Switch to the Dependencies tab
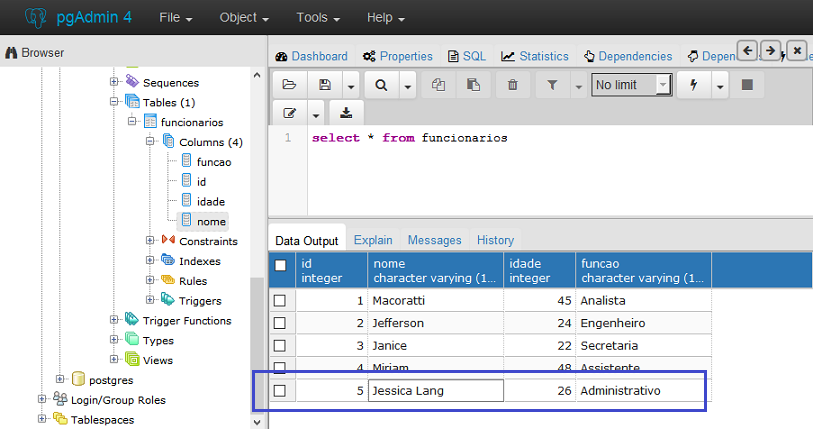 point(628,56)
